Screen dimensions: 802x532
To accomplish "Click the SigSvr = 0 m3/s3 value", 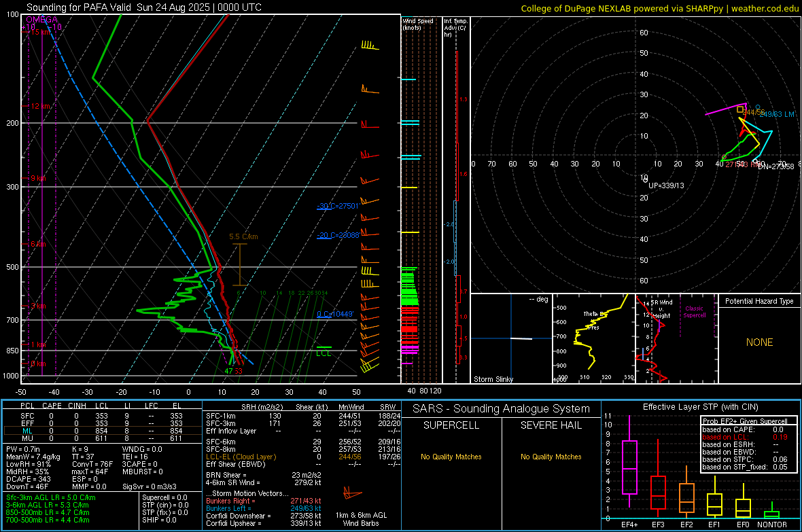I will pos(150,487).
